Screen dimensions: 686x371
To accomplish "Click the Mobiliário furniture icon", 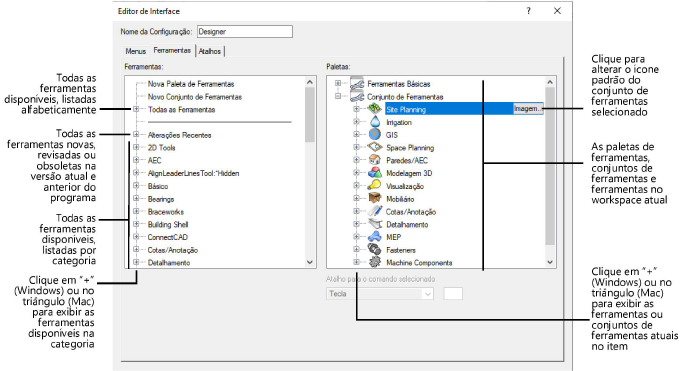I will 374,198.
